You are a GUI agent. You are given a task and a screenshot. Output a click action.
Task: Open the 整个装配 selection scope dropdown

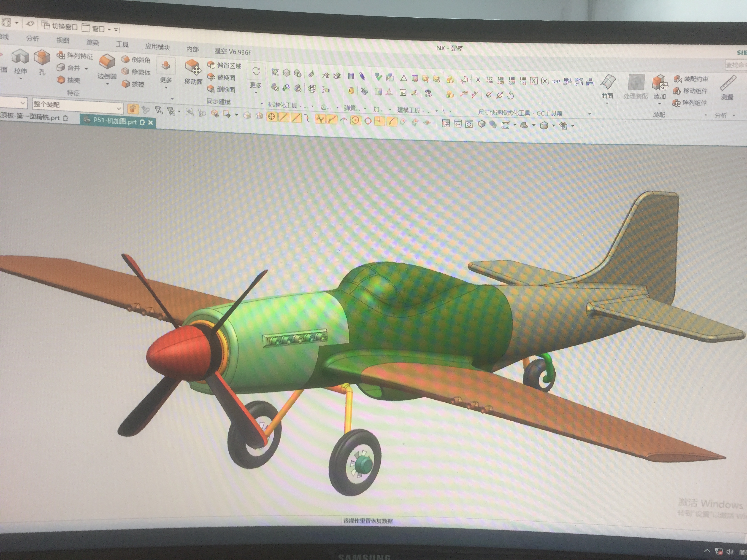pos(77,106)
